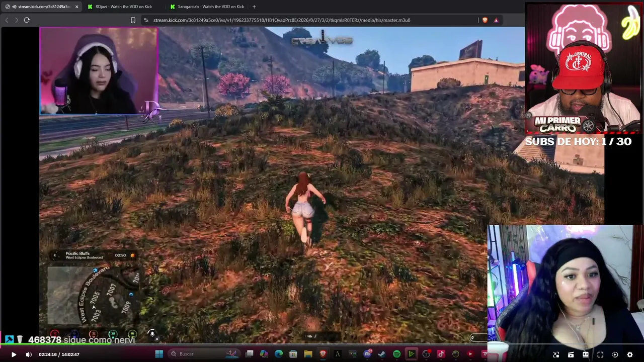Toggle theater mode in the player
644x362 pixels.
coord(586,354)
